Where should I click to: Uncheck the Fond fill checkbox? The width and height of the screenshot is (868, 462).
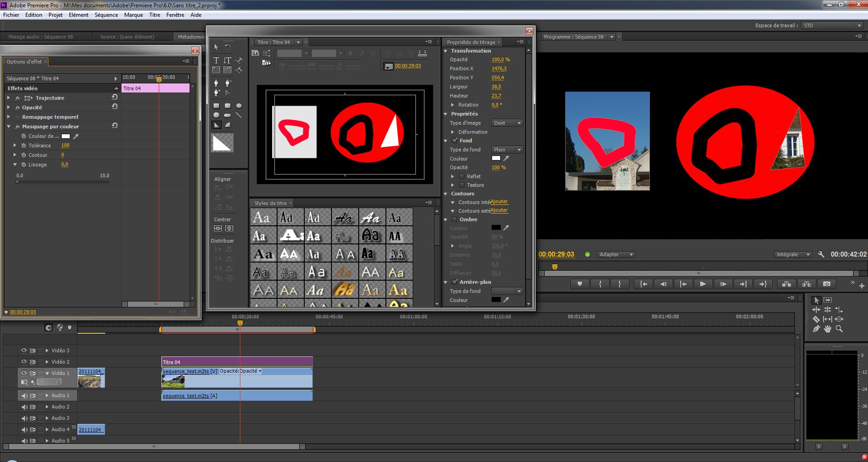(x=455, y=141)
